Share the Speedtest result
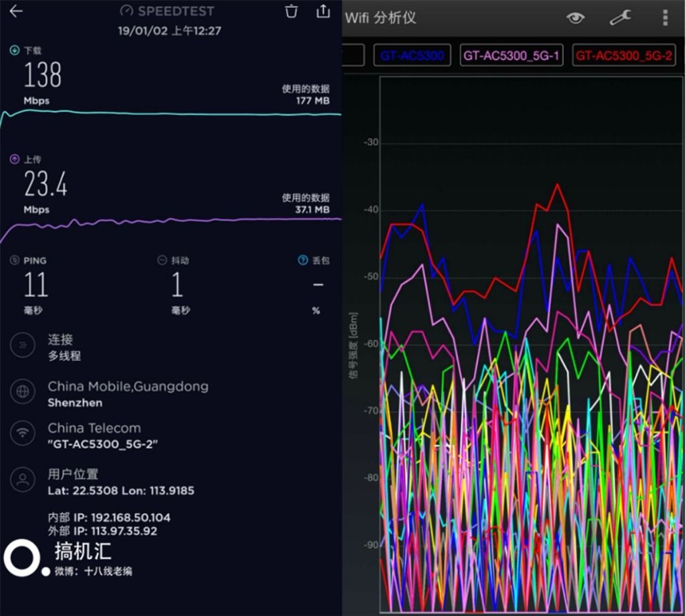This screenshot has width=686, height=616. [324, 11]
